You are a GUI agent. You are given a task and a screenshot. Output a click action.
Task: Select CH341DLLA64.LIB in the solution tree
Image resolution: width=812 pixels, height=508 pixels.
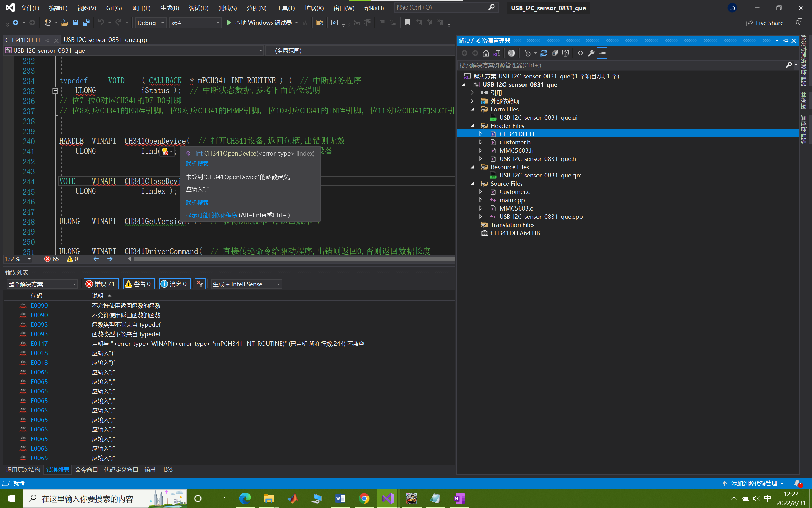pyautogui.click(x=515, y=233)
